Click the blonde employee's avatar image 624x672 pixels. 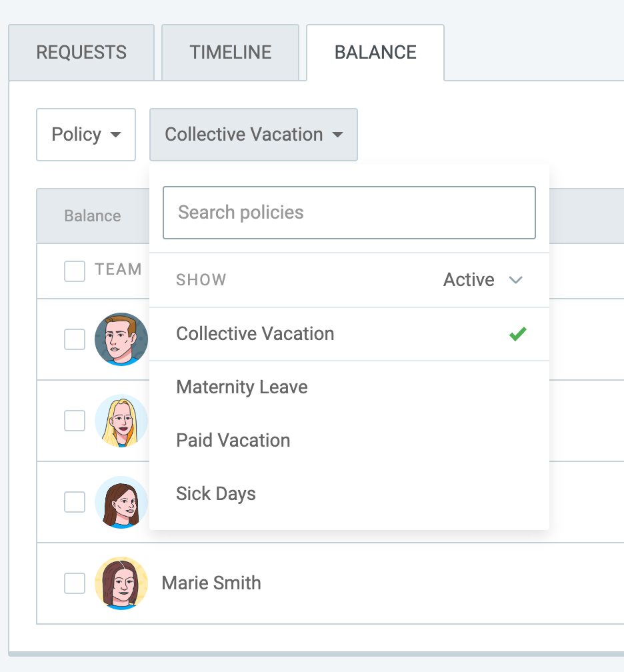point(121,421)
